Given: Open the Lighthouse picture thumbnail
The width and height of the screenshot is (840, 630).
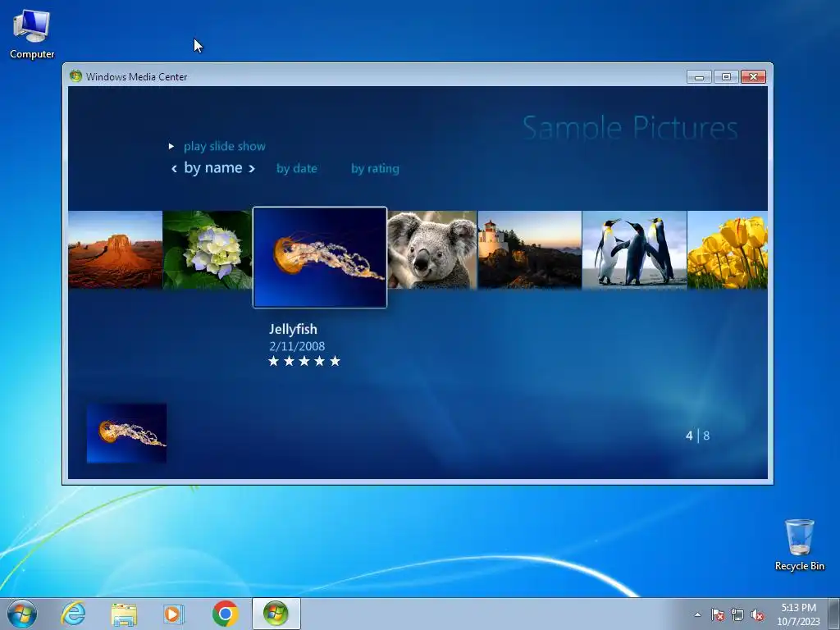Looking at the screenshot, I should tap(529, 249).
